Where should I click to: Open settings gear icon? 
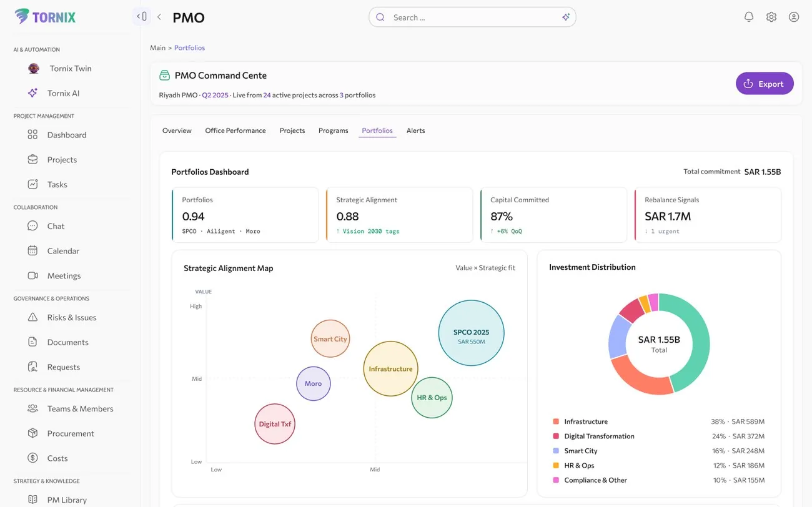[x=771, y=17]
